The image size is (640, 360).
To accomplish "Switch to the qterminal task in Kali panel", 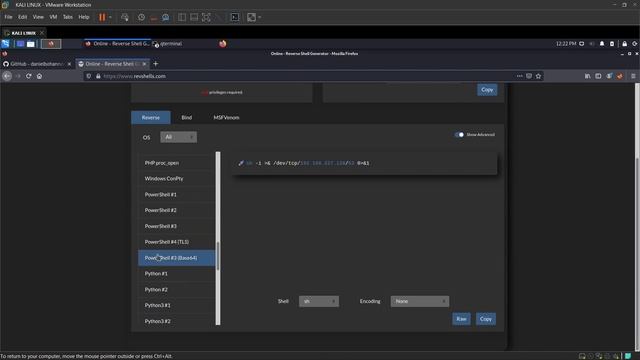I will [167, 44].
